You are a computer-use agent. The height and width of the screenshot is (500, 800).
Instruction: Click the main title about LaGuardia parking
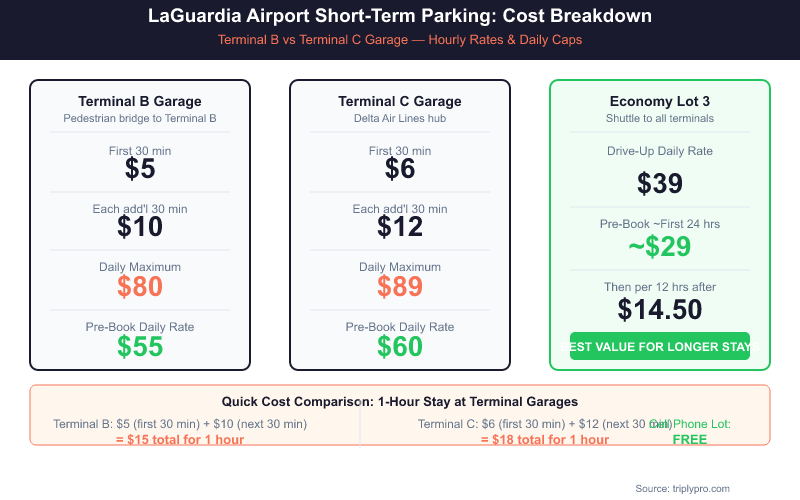(x=400, y=17)
